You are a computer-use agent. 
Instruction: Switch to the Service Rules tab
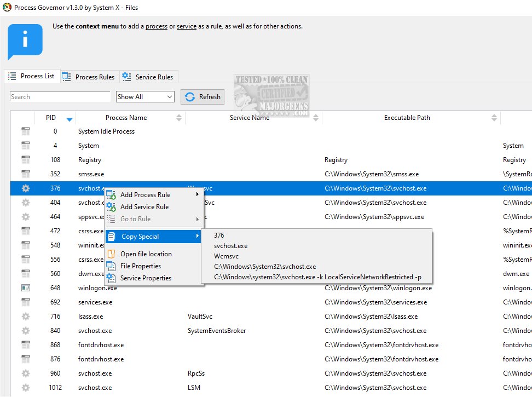(x=149, y=77)
